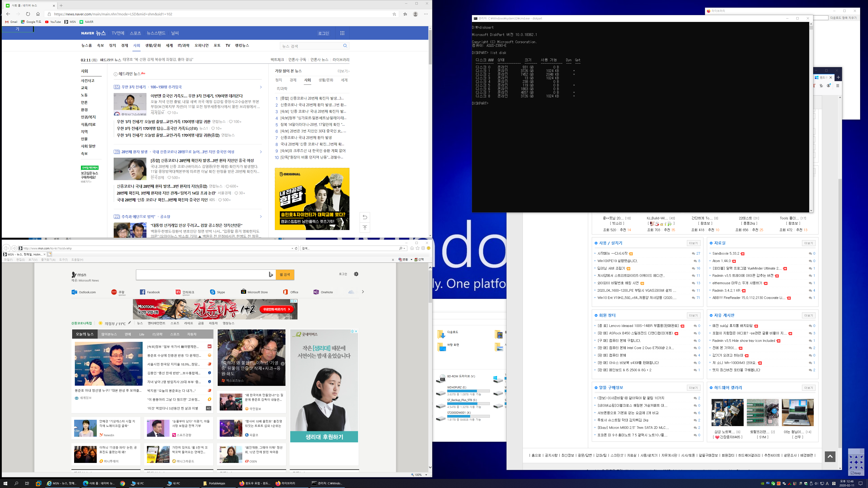868x488 pixels.
Task: Click the IE refresh icon in address bar
Action: click(x=296, y=248)
